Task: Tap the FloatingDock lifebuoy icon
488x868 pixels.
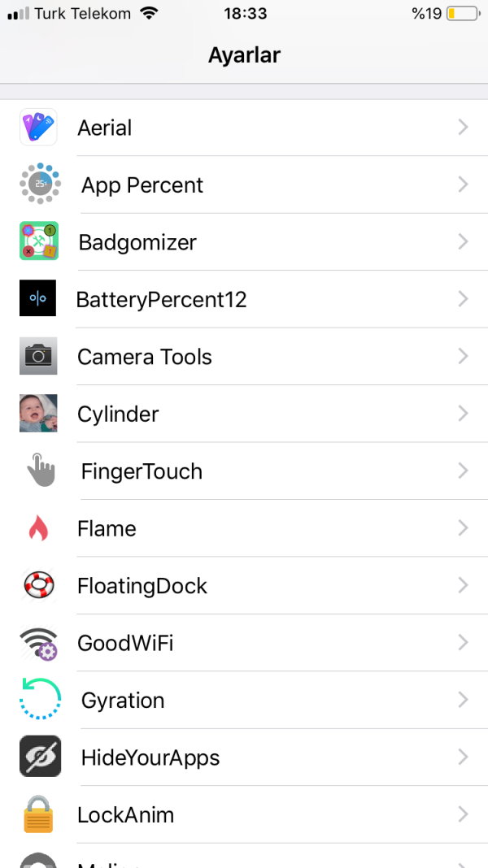Action: [x=38, y=585]
